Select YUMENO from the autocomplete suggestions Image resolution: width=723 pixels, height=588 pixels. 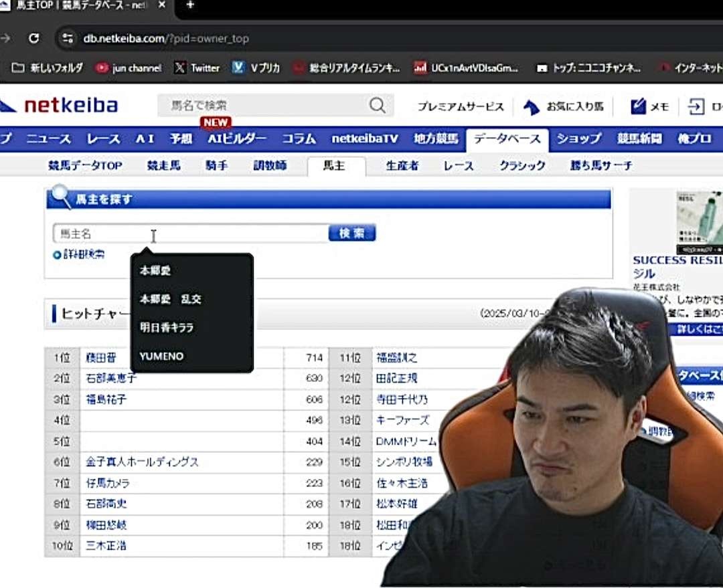tap(161, 357)
